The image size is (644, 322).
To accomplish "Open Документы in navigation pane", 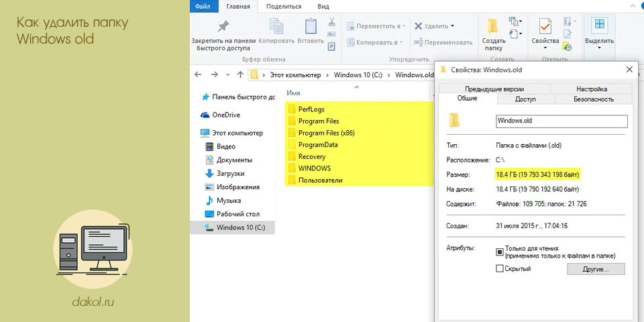I will (x=229, y=160).
